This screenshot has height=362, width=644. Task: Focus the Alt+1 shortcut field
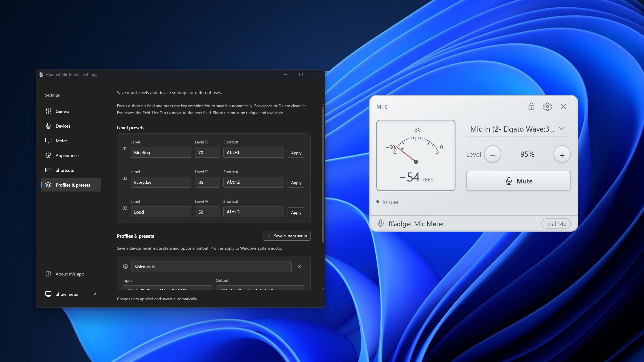tap(254, 152)
